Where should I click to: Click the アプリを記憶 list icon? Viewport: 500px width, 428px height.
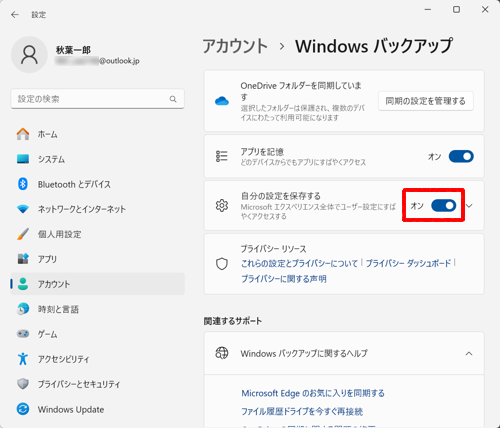tap(222, 156)
